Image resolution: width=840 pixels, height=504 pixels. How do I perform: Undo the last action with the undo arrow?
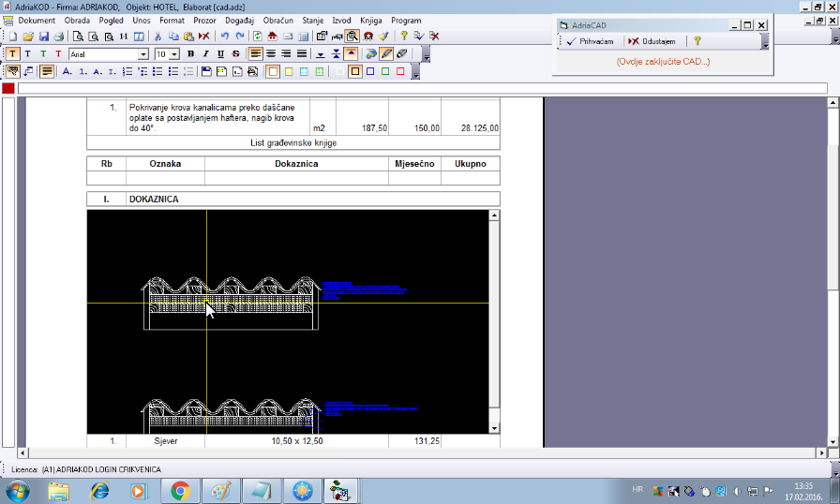224,37
